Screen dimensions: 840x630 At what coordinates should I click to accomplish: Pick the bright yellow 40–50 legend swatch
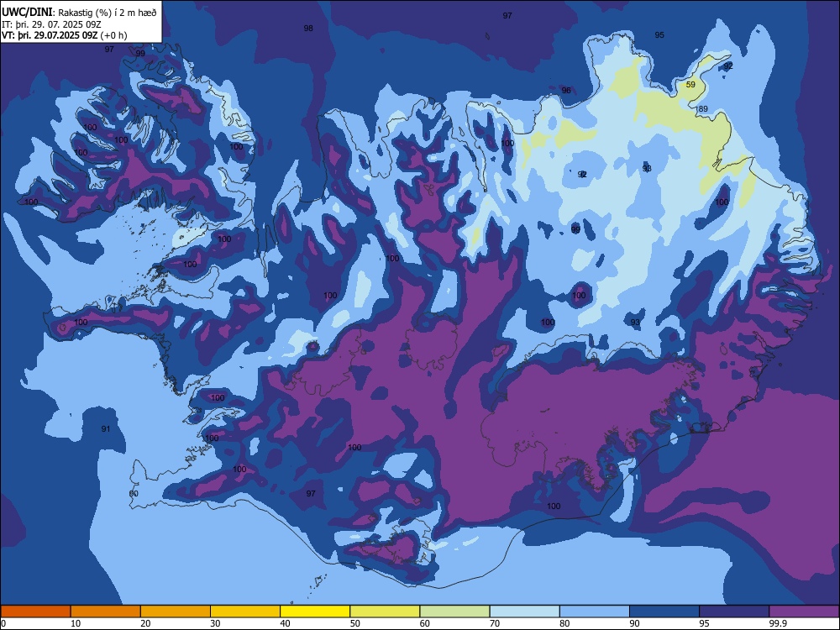[x=315, y=612]
